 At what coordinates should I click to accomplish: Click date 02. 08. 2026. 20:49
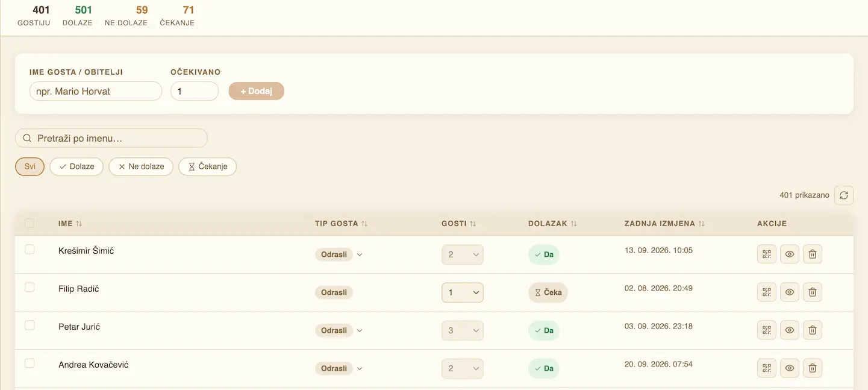(x=659, y=288)
